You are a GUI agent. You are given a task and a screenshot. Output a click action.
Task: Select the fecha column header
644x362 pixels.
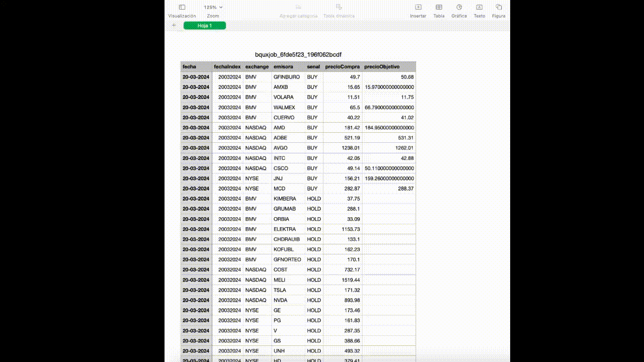click(x=196, y=66)
